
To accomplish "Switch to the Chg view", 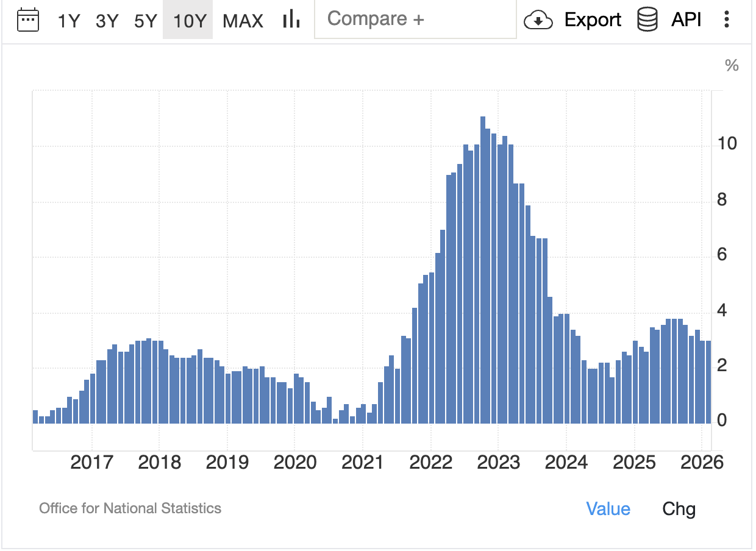I will pos(679,509).
